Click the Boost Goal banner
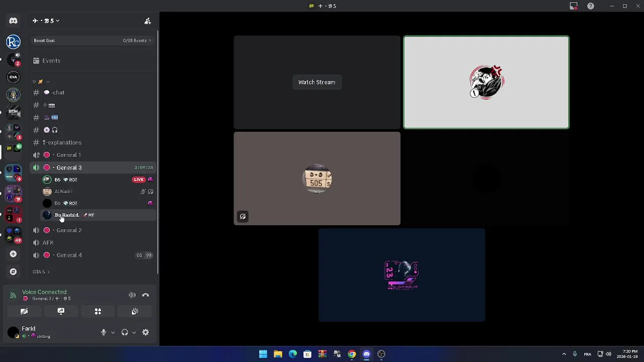Screen dimensions: 644x362 tap(92, 40)
